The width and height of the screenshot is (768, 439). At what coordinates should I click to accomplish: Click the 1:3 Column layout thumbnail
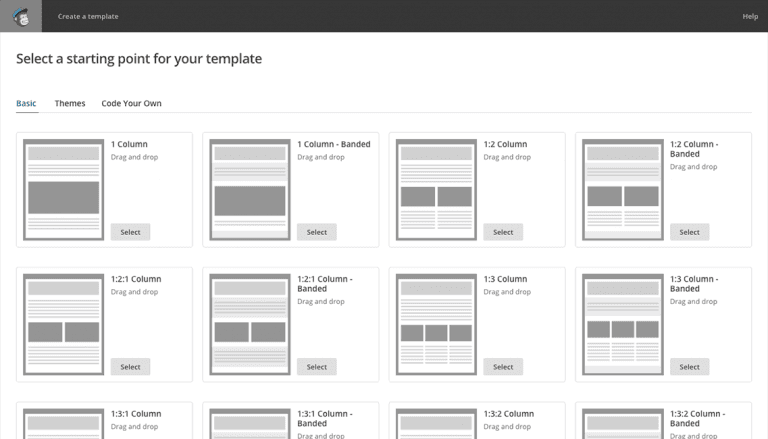coord(436,324)
